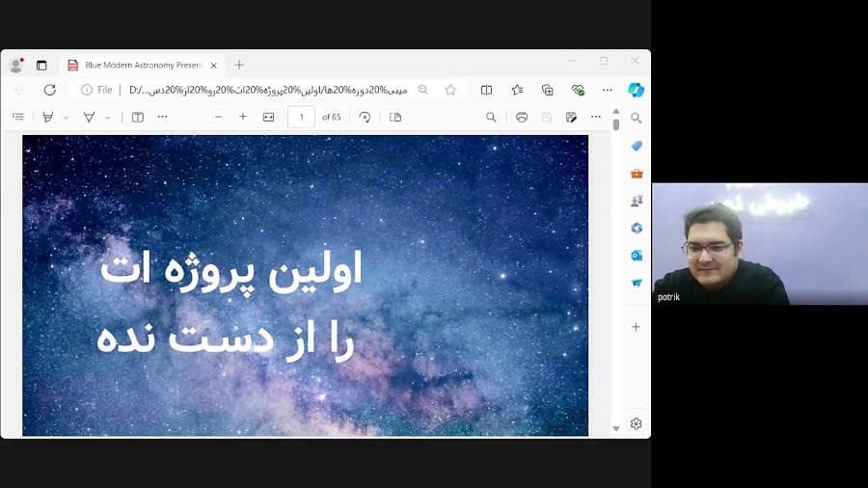This screenshot has width=868, height=488.
Task: Click the vertical scrollbar thumb
Action: [x=616, y=124]
